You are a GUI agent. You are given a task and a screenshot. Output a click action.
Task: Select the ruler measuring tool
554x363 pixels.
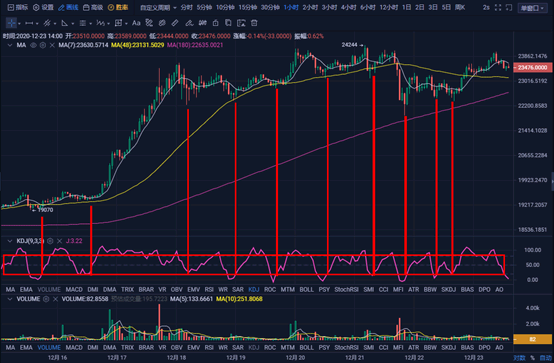point(175,23)
